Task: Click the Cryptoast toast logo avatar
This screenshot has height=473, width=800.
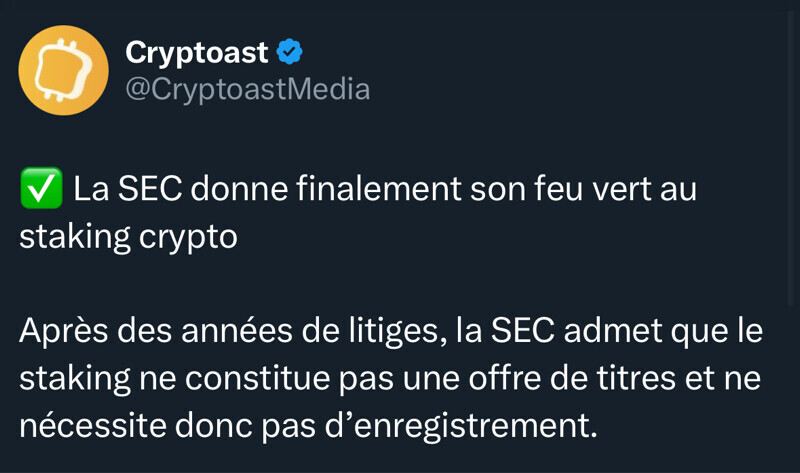Action: pos(64,70)
